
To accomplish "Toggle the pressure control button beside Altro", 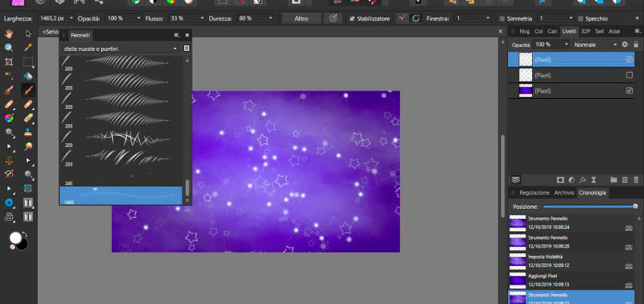I will coord(333,18).
